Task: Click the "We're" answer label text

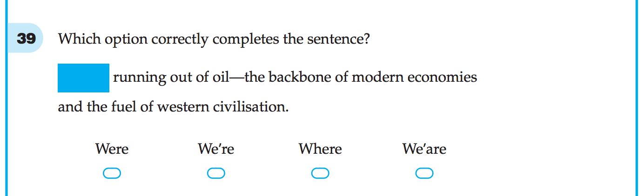Action: 216,149
